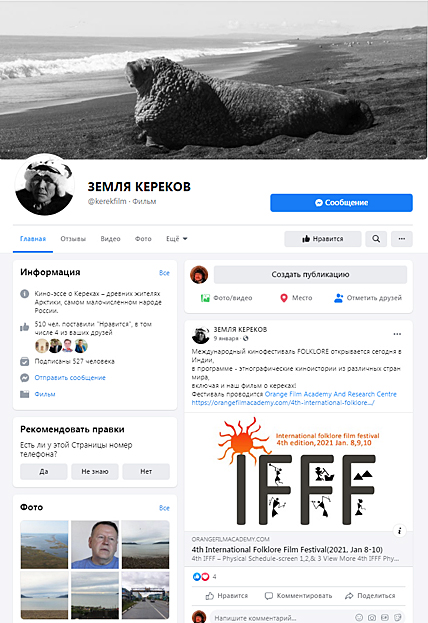
Task: Open the three-dots page options menu
Action: [402, 239]
